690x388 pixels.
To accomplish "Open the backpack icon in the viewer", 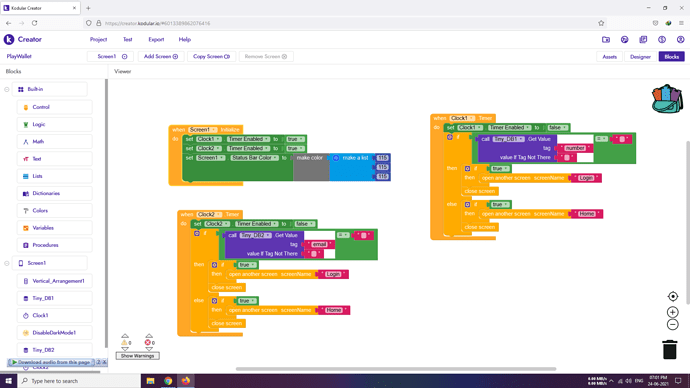I will (667, 99).
